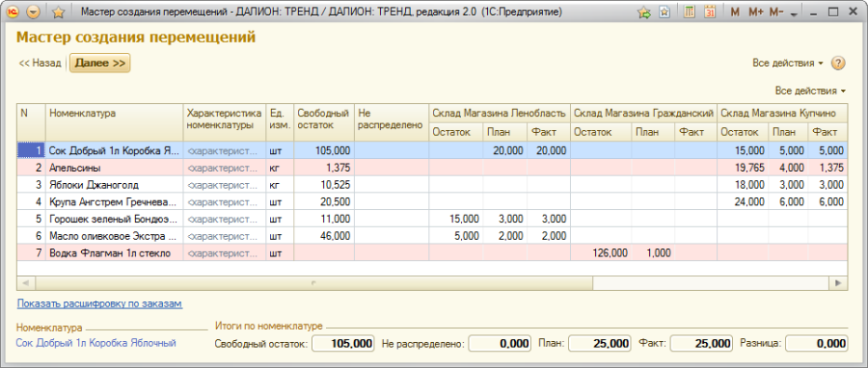The height and width of the screenshot is (368, 868).
Task: Select the Апельсины table row
Action: coord(432,168)
